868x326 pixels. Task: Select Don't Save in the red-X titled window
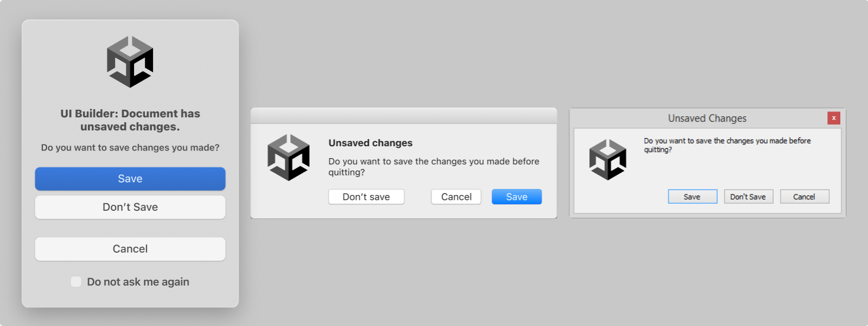[748, 197]
